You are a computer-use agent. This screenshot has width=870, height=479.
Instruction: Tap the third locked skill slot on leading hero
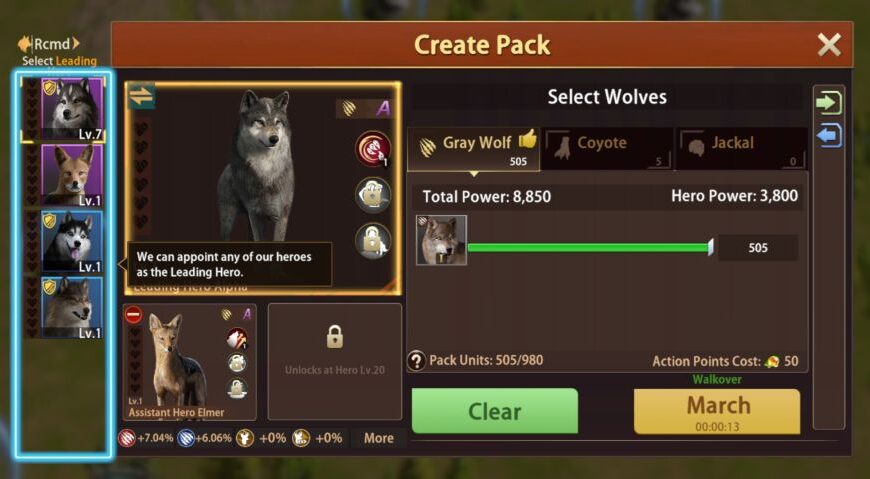(373, 240)
